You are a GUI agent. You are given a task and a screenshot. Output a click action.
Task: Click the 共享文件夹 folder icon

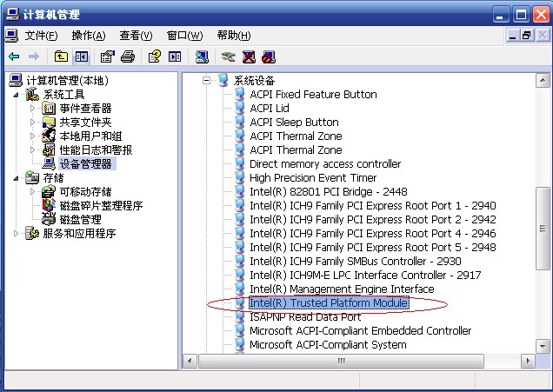49,123
